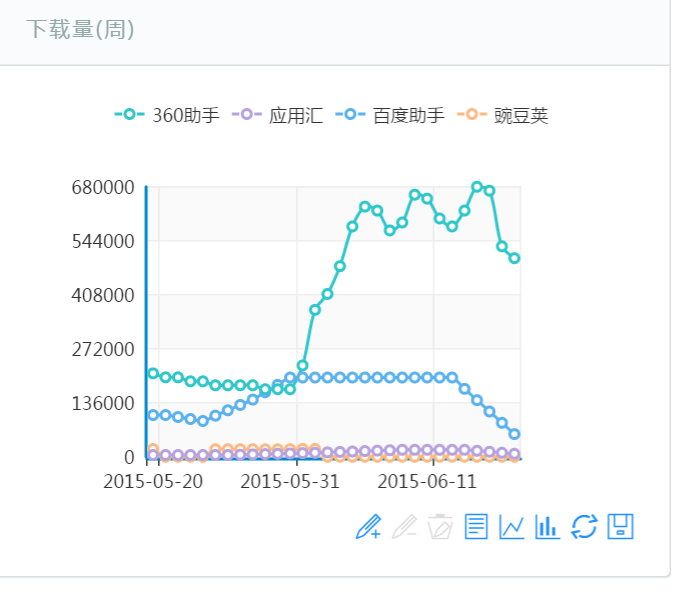Toggle the 百度助手 legend series
Screen dimensions: 679x595
390,115
